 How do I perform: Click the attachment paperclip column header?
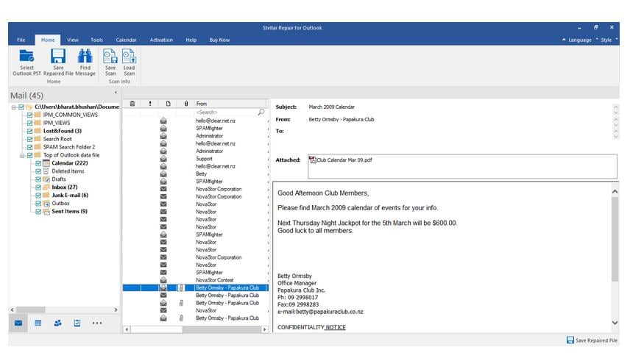click(186, 104)
